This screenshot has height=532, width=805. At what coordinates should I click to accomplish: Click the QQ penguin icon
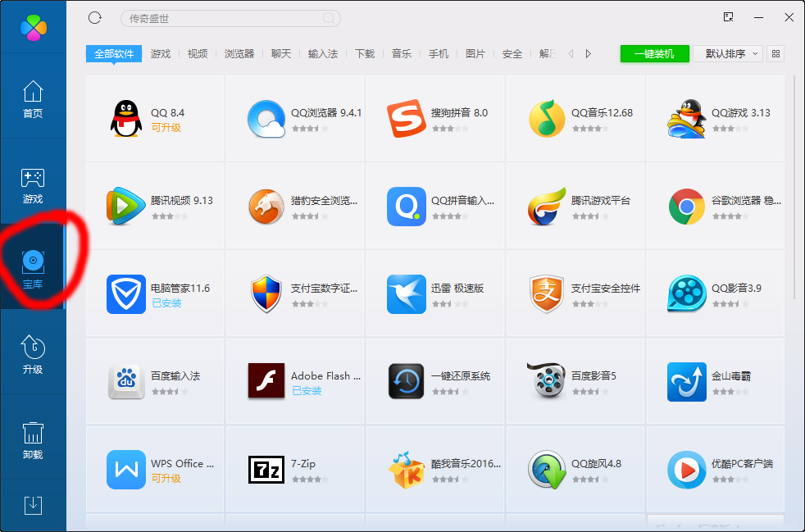[126, 119]
